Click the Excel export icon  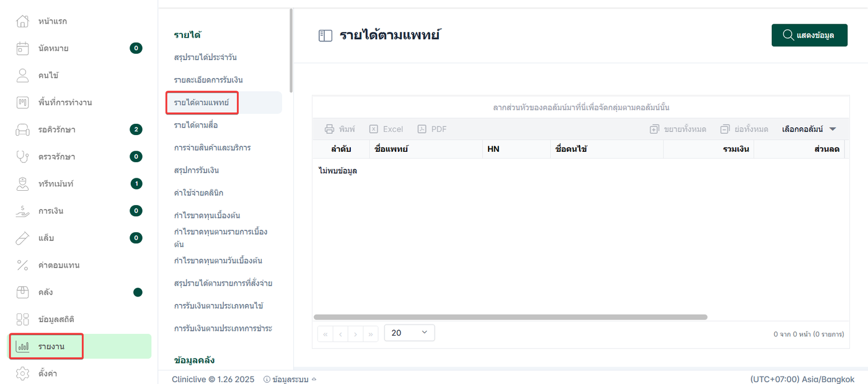tap(374, 129)
